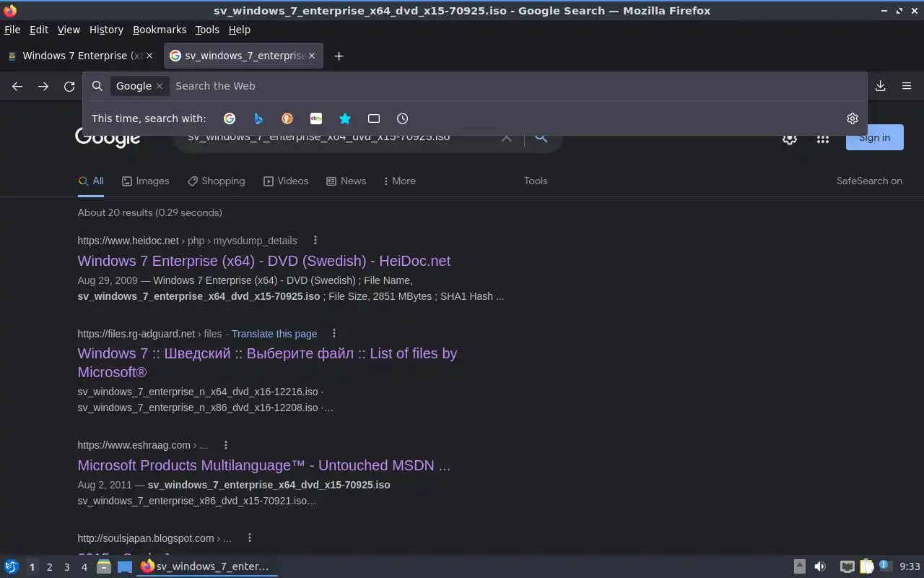
Task: Select the Firefox taskbar window button
Action: click(207, 566)
